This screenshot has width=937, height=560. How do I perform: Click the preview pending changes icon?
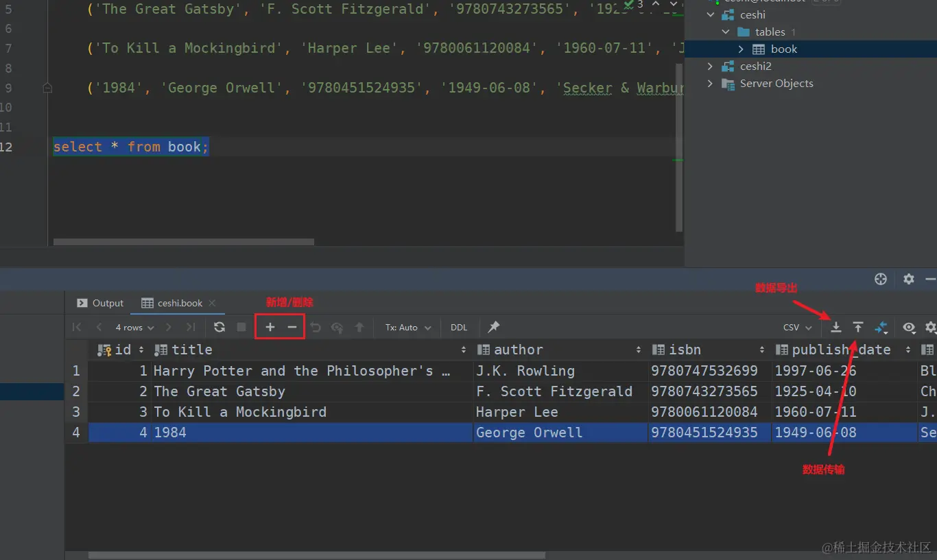click(x=337, y=328)
